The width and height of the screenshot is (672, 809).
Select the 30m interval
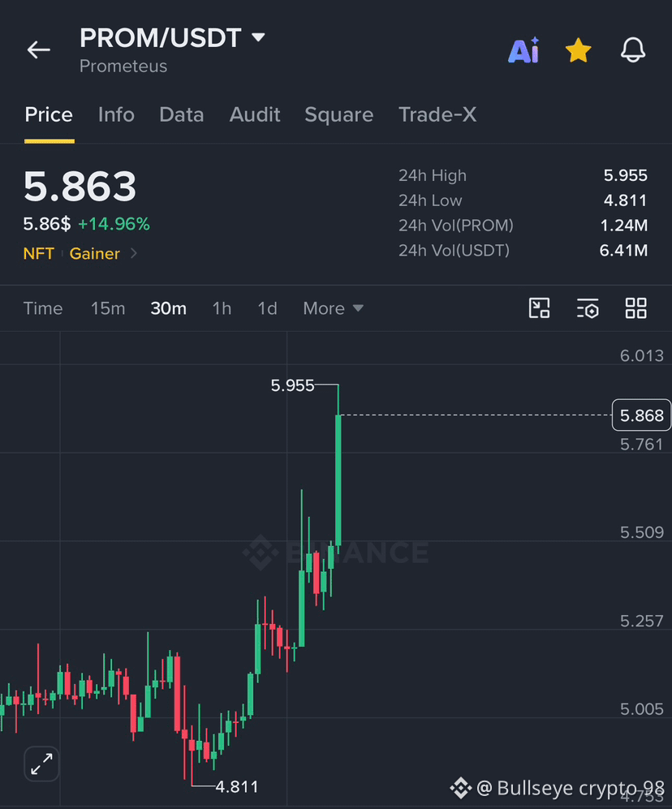[x=168, y=308]
